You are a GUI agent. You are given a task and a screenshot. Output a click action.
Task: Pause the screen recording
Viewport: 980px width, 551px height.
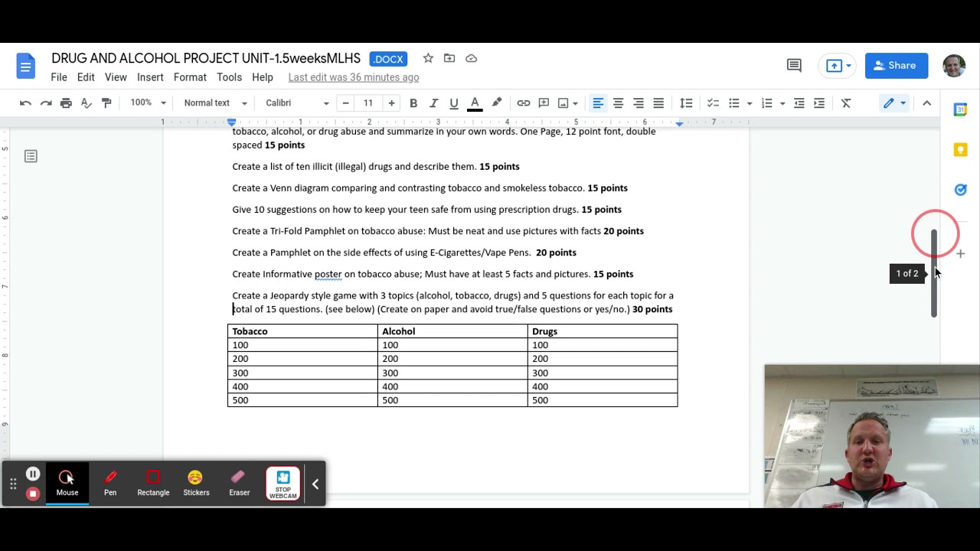coord(33,474)
